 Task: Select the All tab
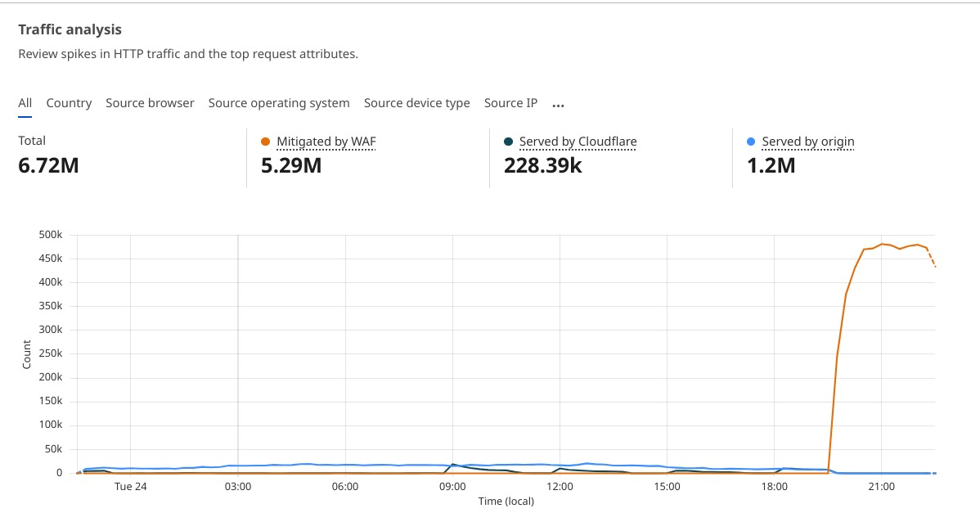(x=25, y=103)
